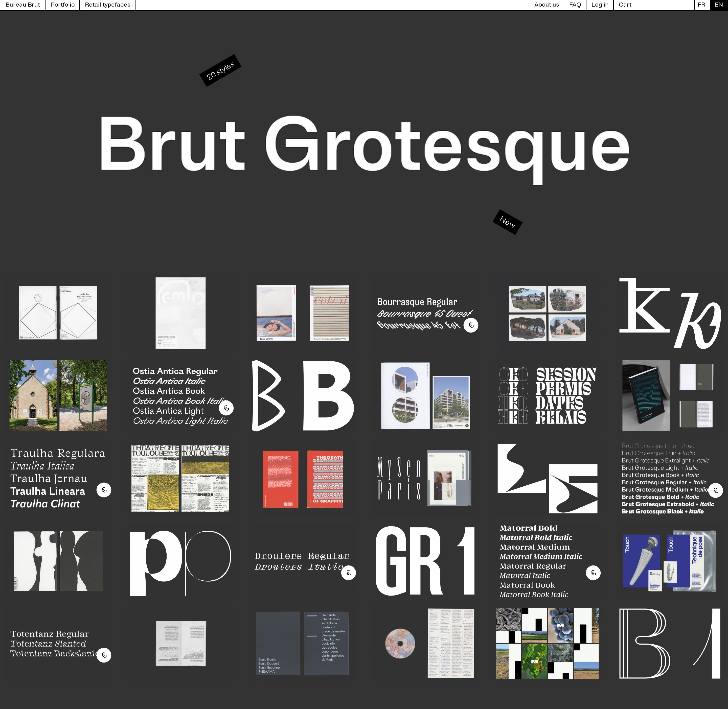Go to About us page

tap(546, 5)
